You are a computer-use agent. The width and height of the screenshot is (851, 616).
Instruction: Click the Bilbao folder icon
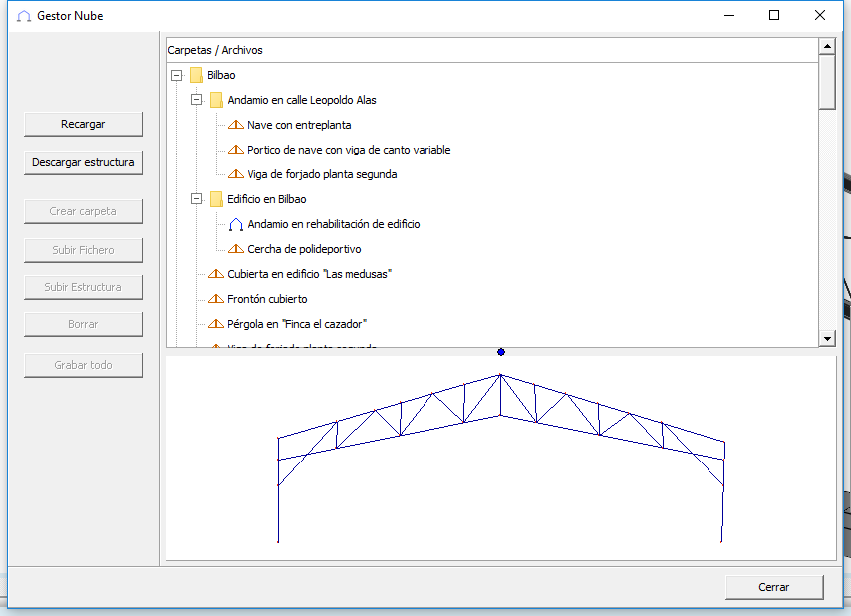click(196, 75)
